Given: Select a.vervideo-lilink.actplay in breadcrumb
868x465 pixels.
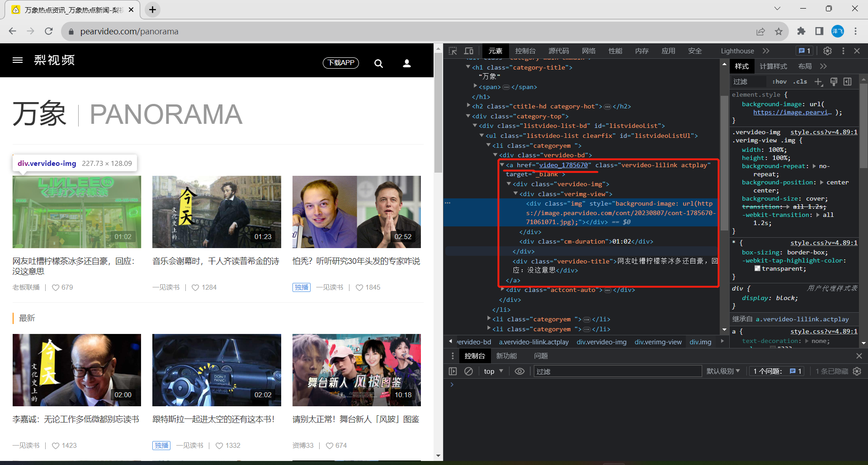Looking at the screenshot, I should click(533, 342).
